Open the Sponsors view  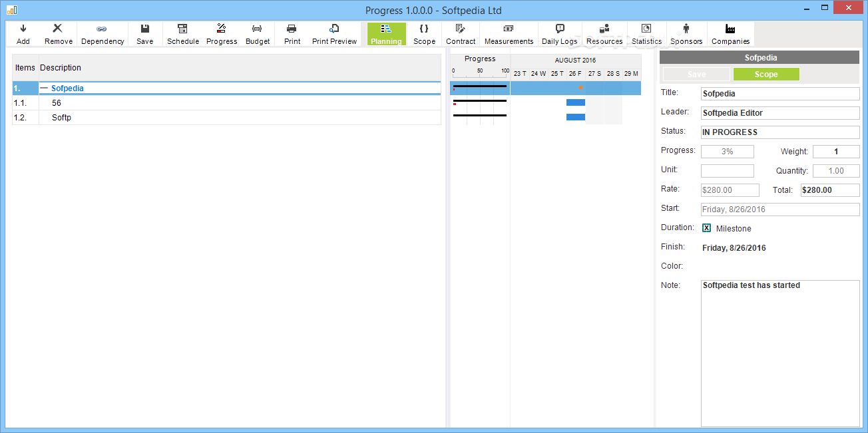coord(686,34)
